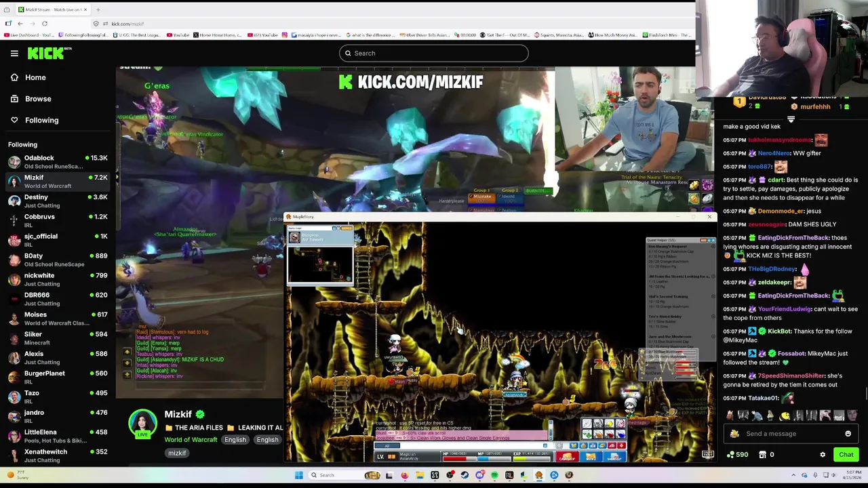Image resolution: width=868 pixels, height=488 pixels.
Task: Open BurgerPlanet channel
Action: pos(58,377)
